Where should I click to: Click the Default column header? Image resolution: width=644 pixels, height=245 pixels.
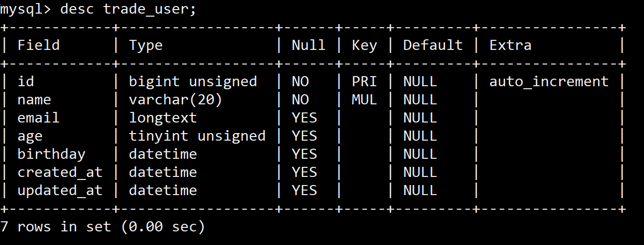pyautogui.click(x=433, y=45)
